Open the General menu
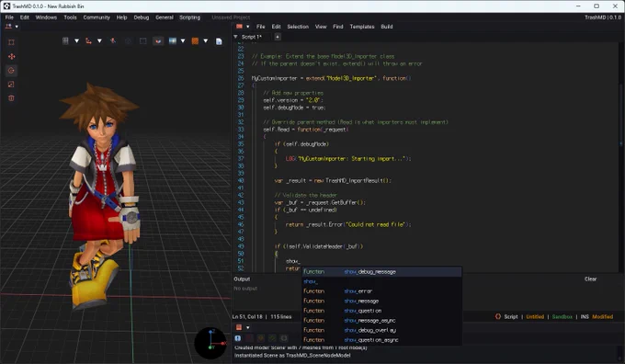 pos(165,17)
